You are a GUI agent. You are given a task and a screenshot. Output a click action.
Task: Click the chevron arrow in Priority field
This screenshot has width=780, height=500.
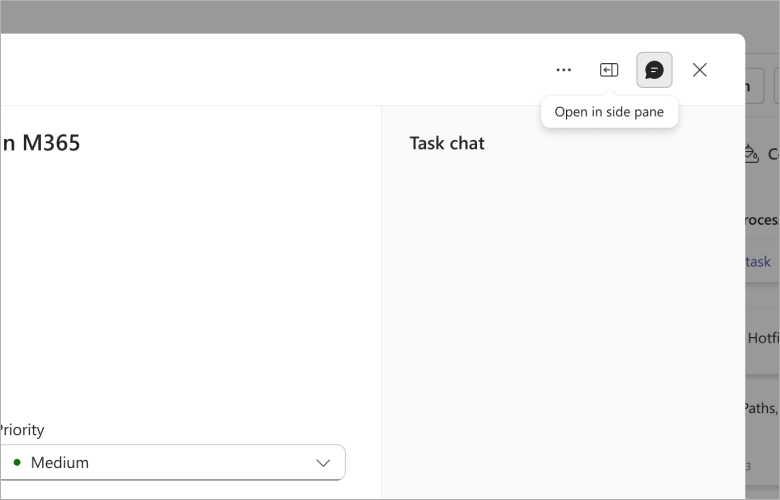(323, 463)
